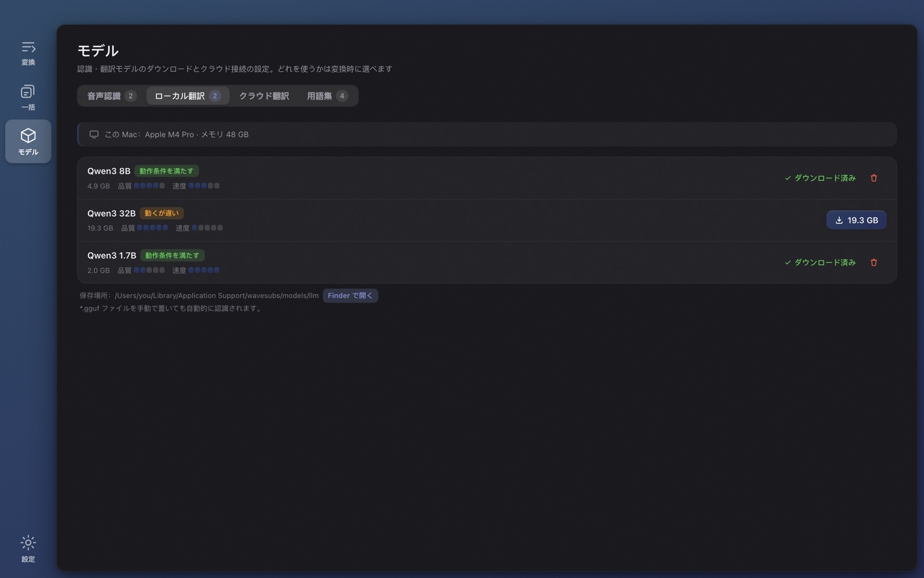
Task: Click the 2.0 GB size of Qwen3 1.7B
Action: tap(99, 270)
